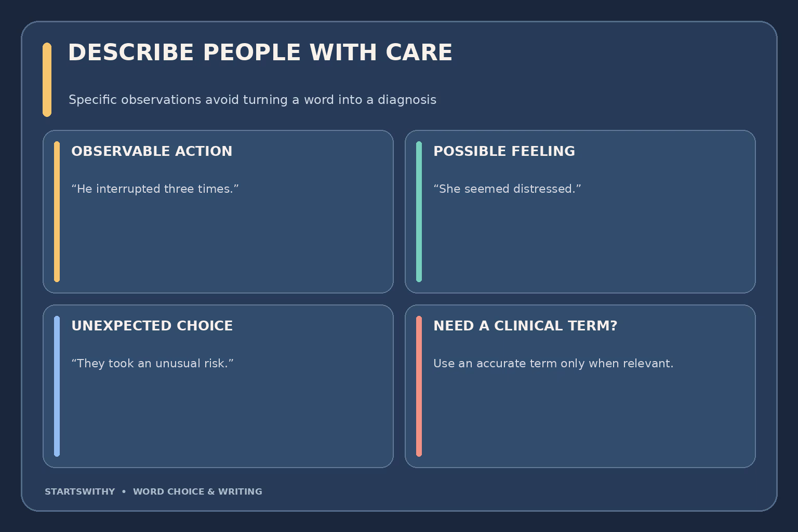The width and height of the screenshot is (798, 532).
Task: Click the yellow accent bar beside the title
Action: [47, 79]
